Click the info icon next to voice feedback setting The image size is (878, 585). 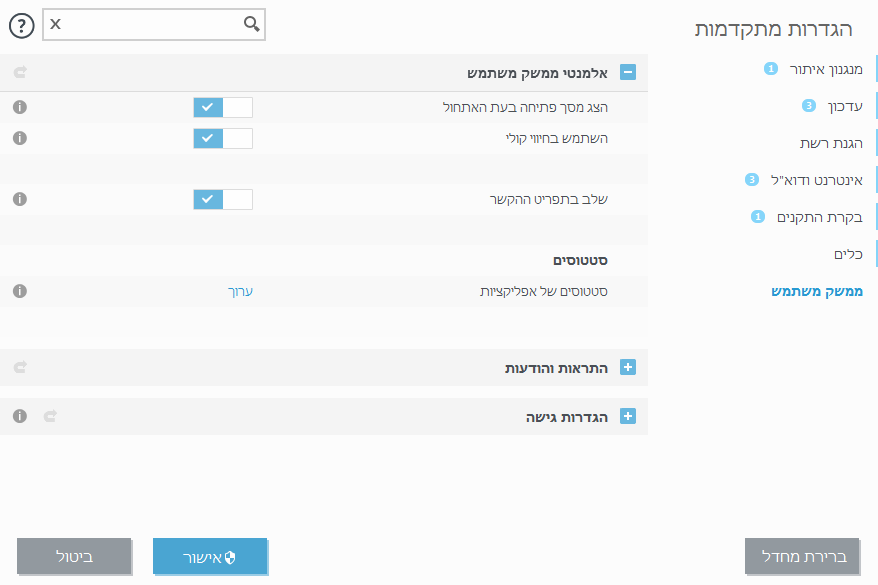point(19,138)
